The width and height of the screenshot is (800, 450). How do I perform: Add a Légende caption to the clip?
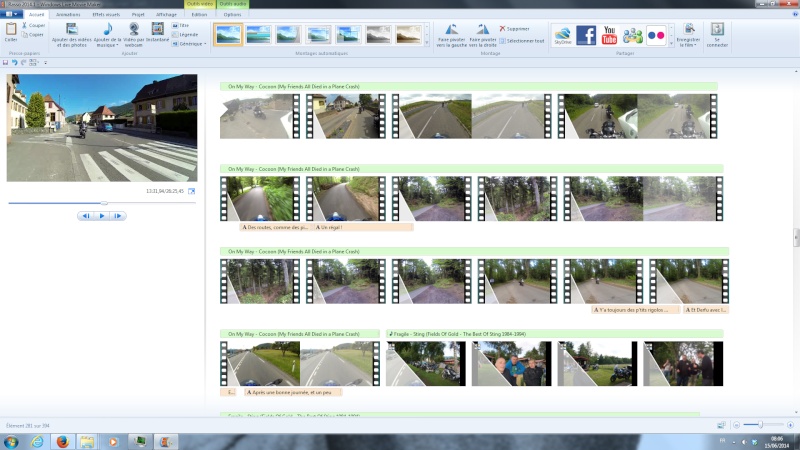click(185, 35)
